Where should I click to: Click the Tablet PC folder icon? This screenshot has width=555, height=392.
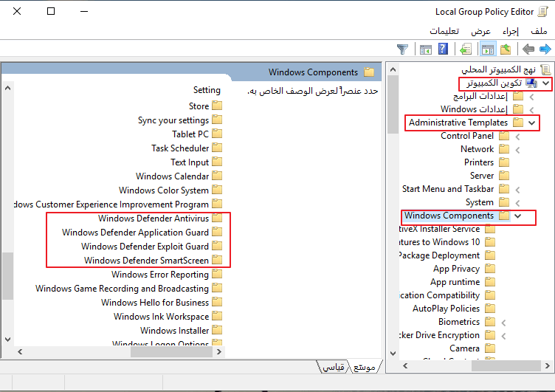pos(217,134)
